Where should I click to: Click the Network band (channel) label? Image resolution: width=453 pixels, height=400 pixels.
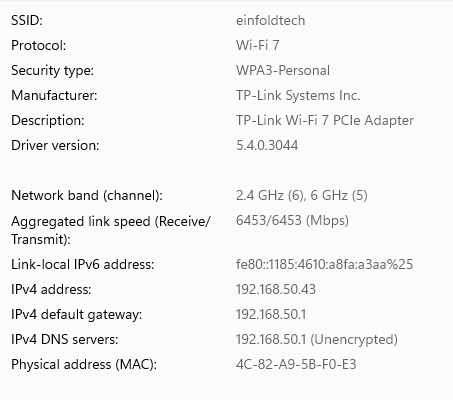[87, 195]
